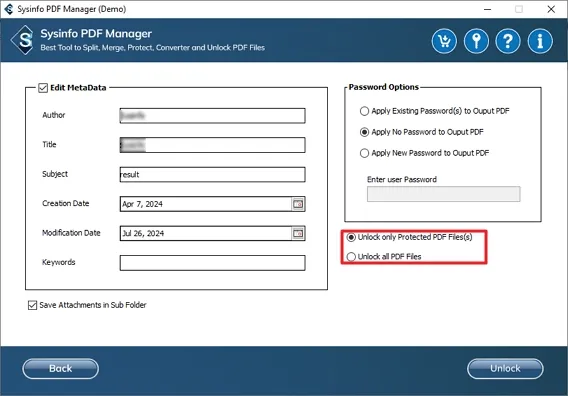Click the Sysinfo logo in the header
Screen dimensions: 568x396
coord(23,40)
